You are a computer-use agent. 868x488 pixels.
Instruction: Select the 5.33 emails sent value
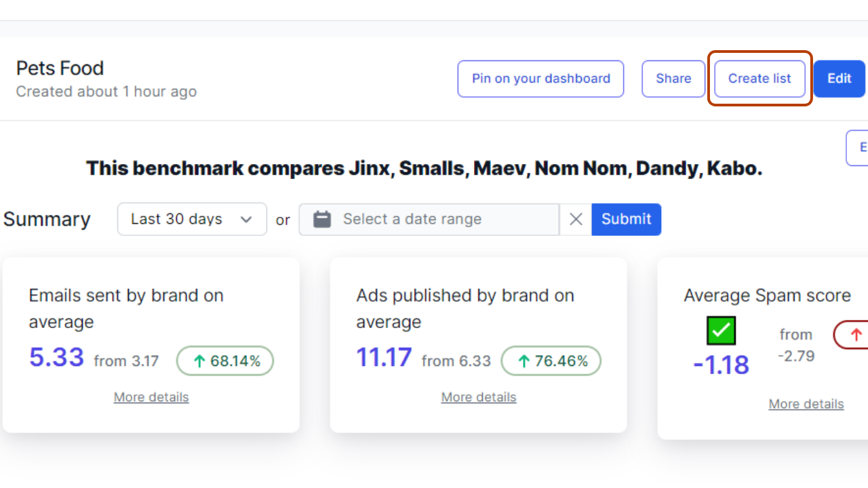56,357
